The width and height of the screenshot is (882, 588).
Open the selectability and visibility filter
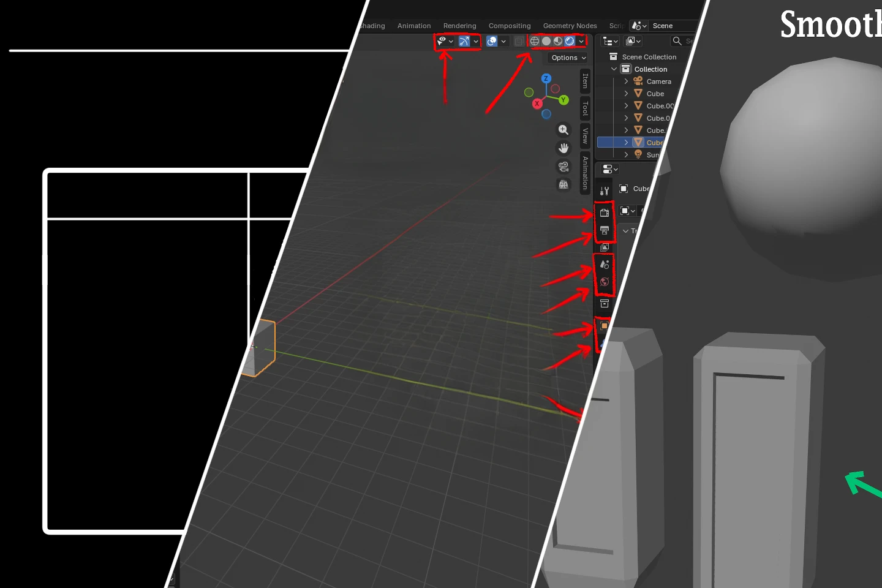[x=445, y=41]
